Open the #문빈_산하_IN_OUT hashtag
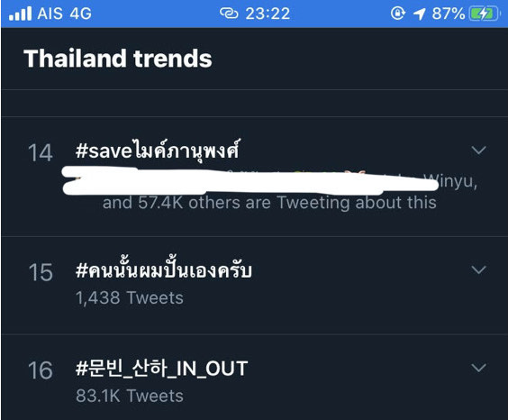508x420 pixels. click(161, 370)
